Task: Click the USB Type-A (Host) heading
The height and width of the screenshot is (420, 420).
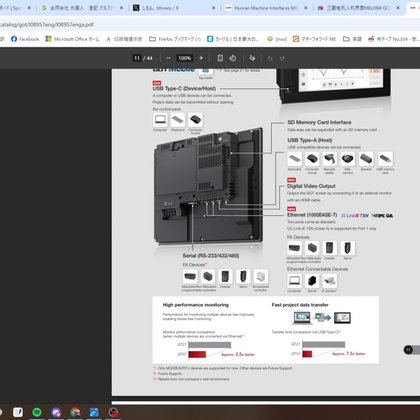Action: pyautogui.click(x=310, y=140)
